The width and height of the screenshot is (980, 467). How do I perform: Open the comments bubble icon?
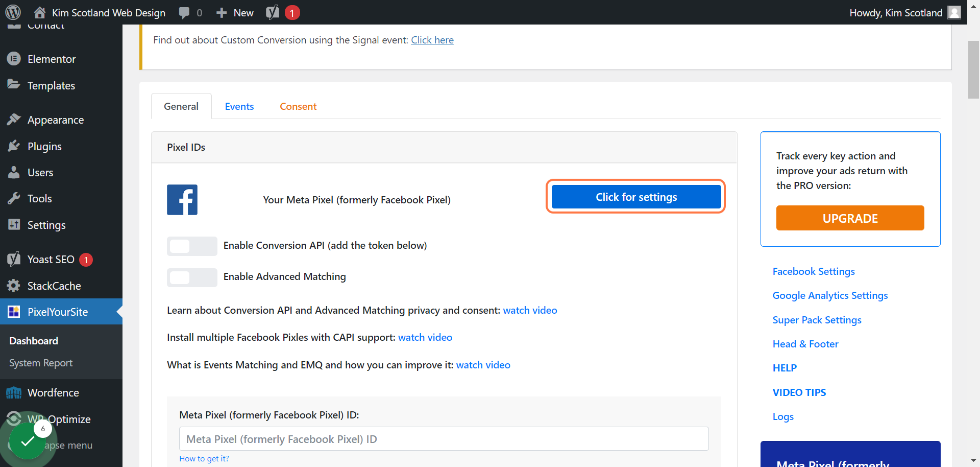(x=184, y=13)
